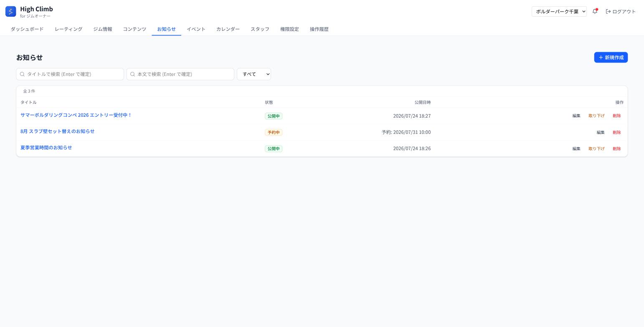Click the 操作 column header
Image resolution: width=644 pixels, height=327 pixels.
point(619,102)
